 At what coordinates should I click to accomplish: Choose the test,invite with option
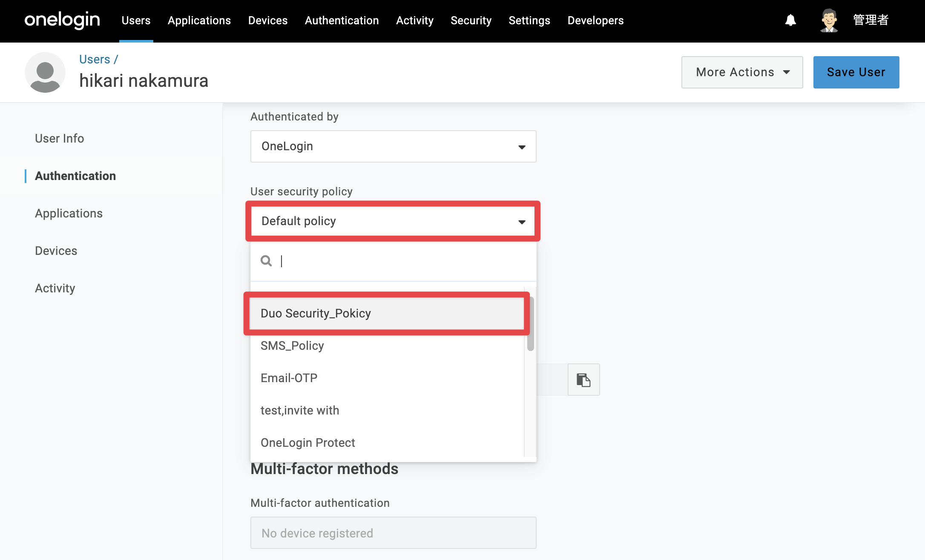point(387,410)
